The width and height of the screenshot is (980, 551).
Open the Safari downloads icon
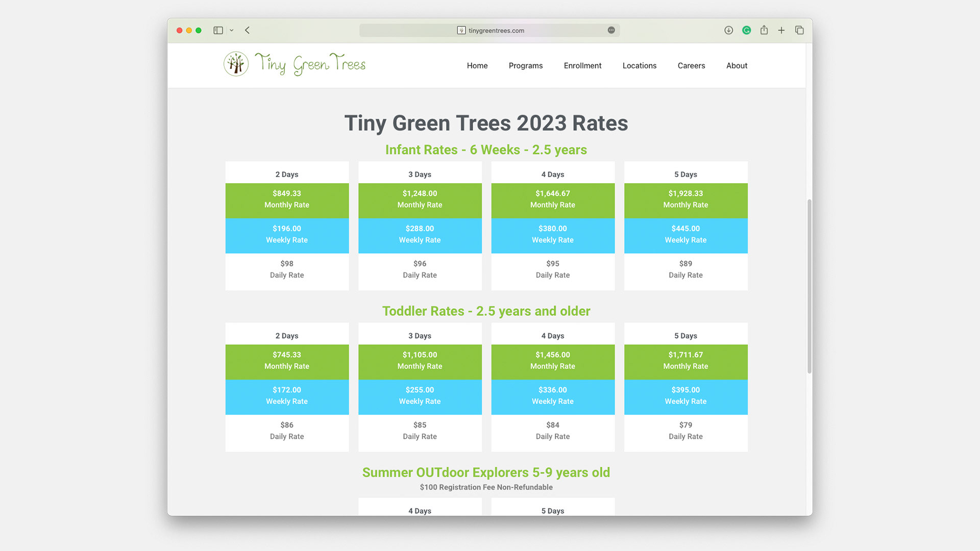(x=728, y=31)
